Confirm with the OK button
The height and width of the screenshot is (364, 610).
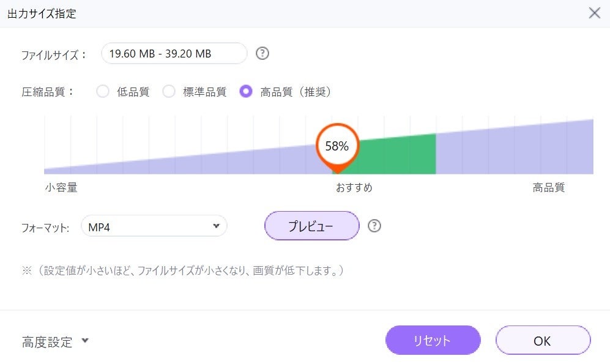[543, 340]
